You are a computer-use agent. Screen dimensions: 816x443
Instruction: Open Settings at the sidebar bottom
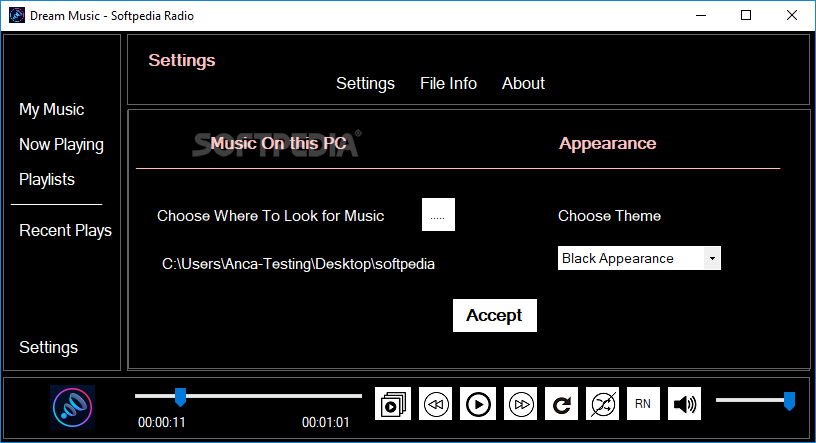[48, 347]
